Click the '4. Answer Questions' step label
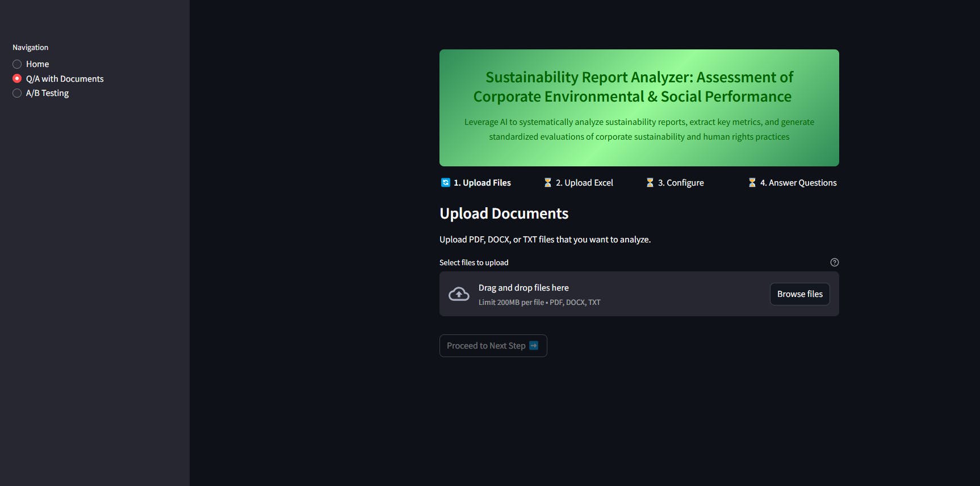Image resolution: width=980 pixels, height=486 pixels. [x=798, y=183]
